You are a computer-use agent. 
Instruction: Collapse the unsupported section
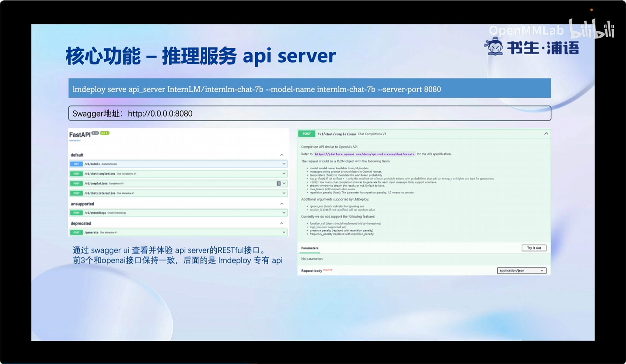282,204
